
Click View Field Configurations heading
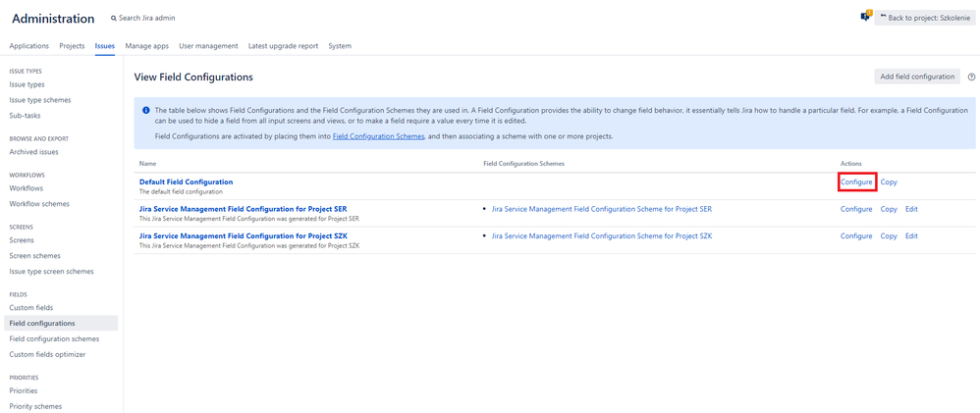point(193,77)
